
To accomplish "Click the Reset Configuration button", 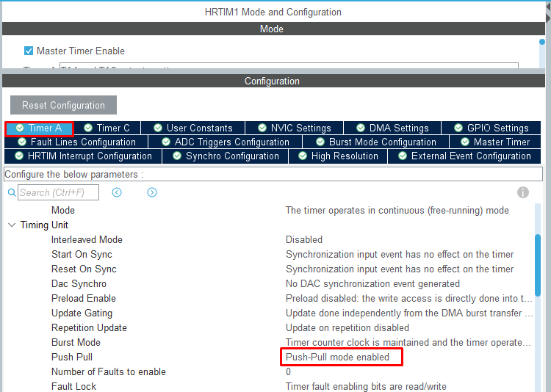I will coord(63,105).
